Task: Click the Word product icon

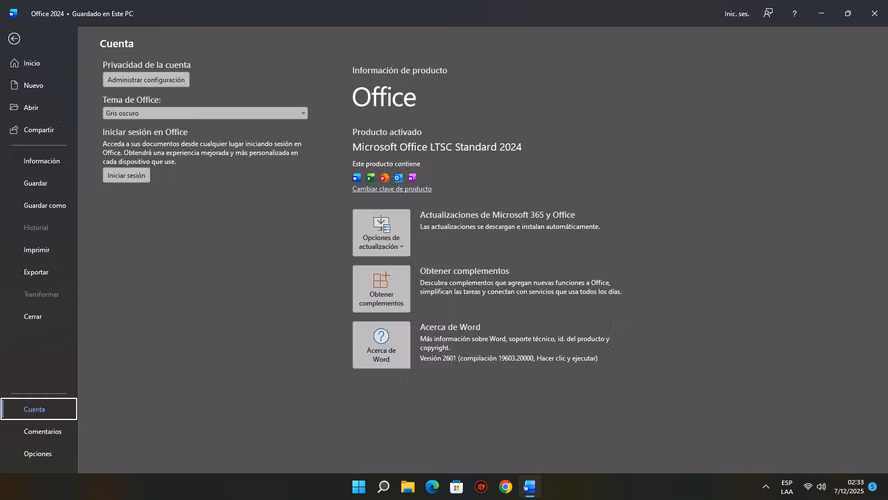Action: tap(357, 178)
